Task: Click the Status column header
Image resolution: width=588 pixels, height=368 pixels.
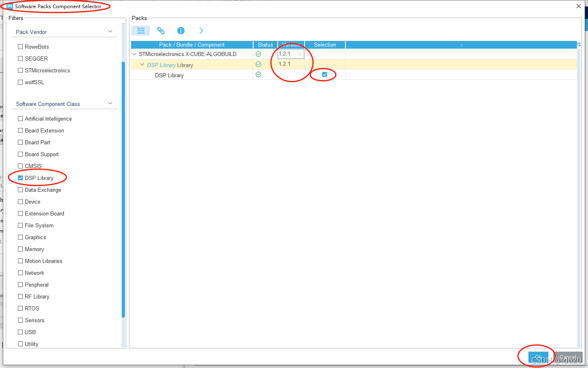Action: click(265, 45)
